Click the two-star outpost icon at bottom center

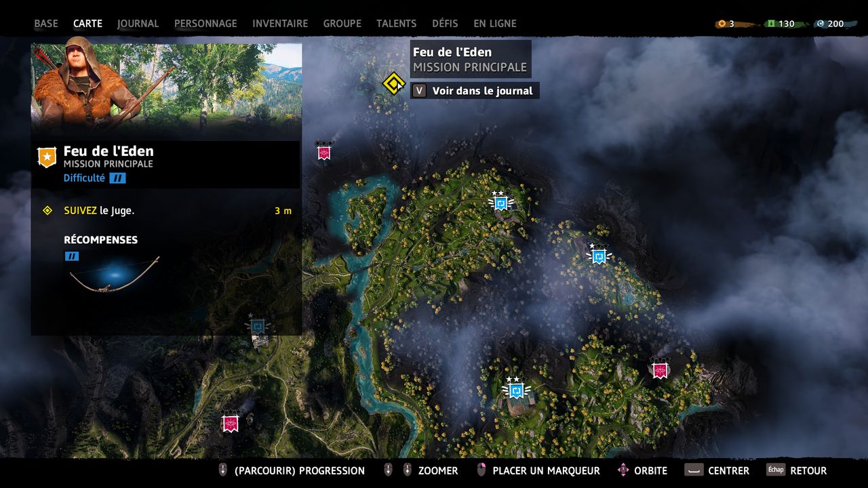[516, 389]
